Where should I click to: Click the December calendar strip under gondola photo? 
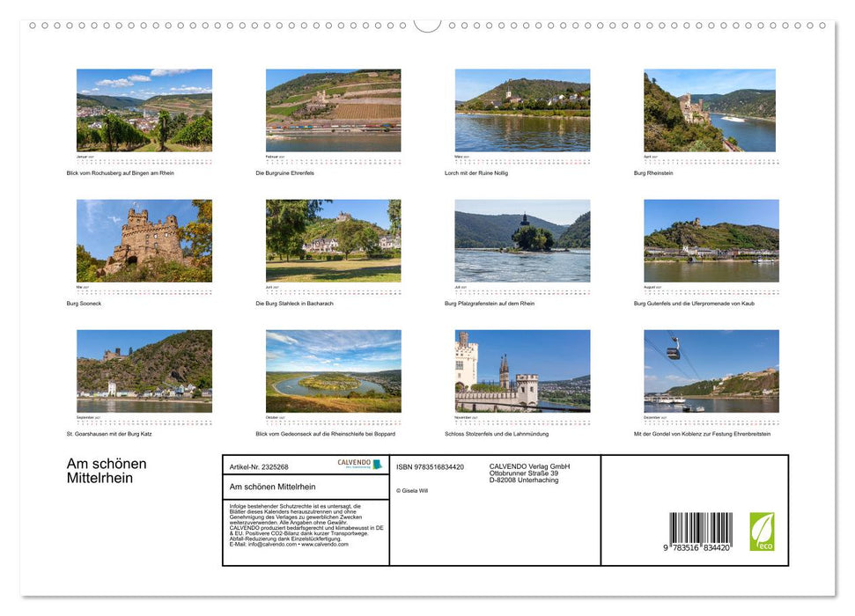711,421
